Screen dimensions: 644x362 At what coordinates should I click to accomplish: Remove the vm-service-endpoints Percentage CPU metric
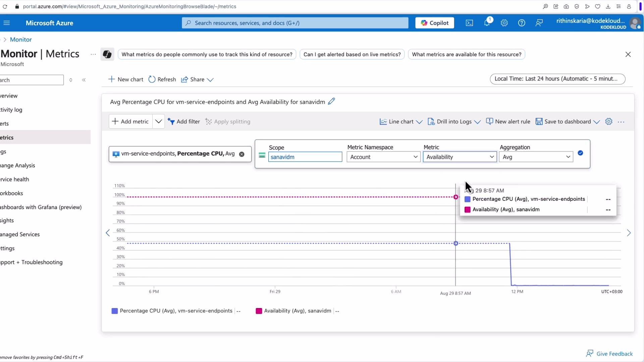tap(241, 154)
